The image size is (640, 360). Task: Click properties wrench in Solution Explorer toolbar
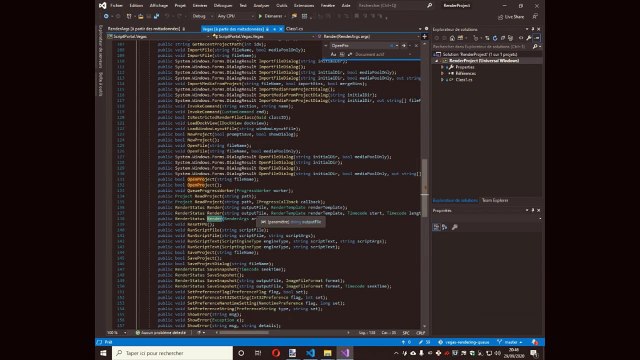coord(529,38)
